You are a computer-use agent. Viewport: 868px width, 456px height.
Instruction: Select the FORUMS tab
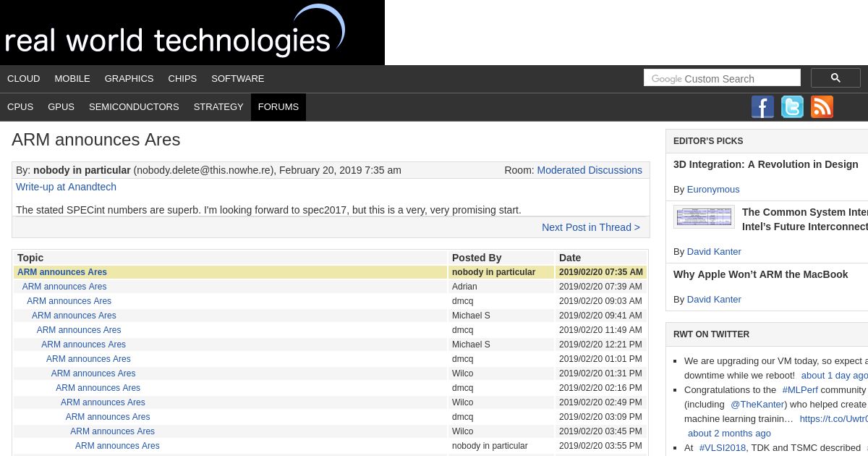tap(278, 107)
